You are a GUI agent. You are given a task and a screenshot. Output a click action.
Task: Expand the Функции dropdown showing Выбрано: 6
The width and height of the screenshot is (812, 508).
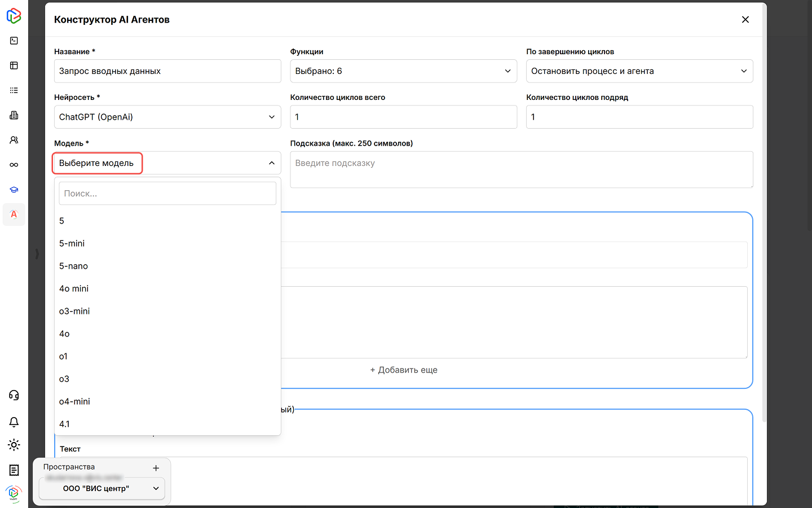click(x=403, y=71)
